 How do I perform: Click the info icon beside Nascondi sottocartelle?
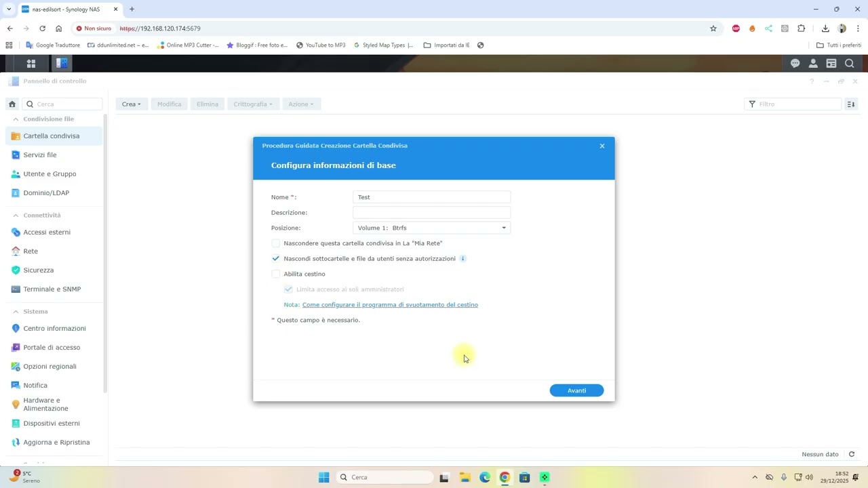(x=463, y=258)
